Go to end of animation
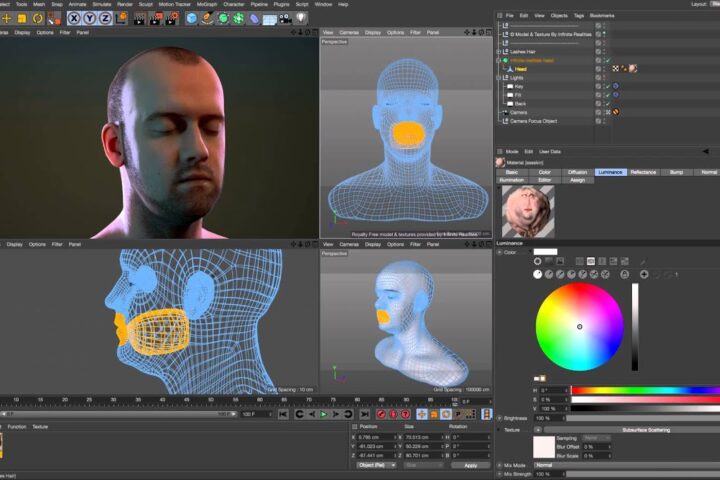Image resolution: width=720 pixels, height=480 pixels. (365, 414)
